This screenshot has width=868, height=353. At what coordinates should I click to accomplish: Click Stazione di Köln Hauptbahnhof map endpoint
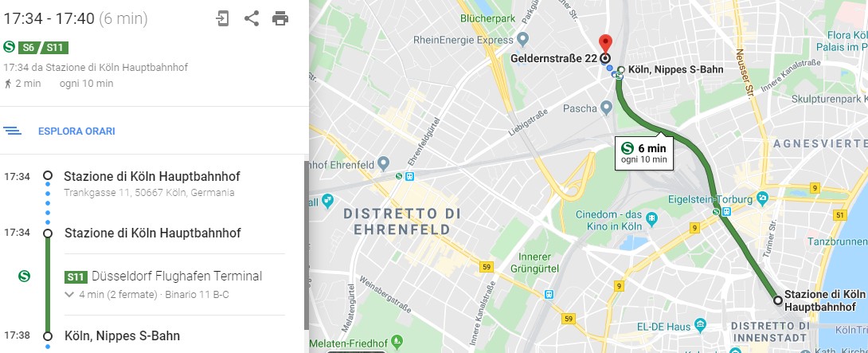[778, 300]
